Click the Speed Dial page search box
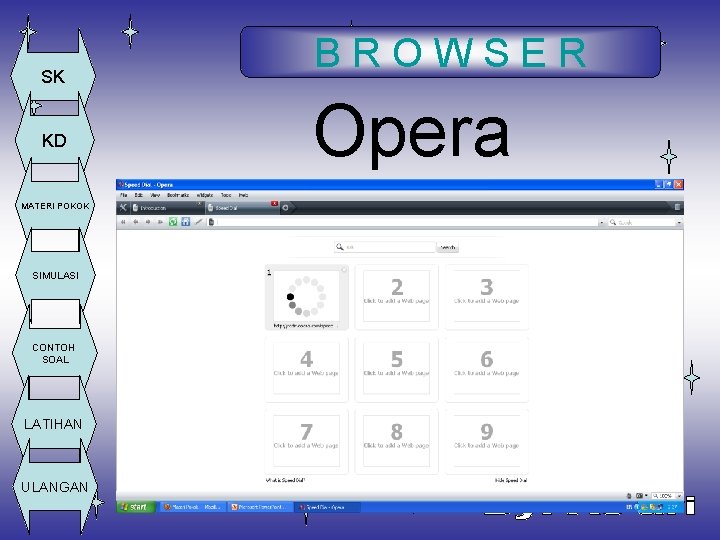 click(x=385, y=247)
